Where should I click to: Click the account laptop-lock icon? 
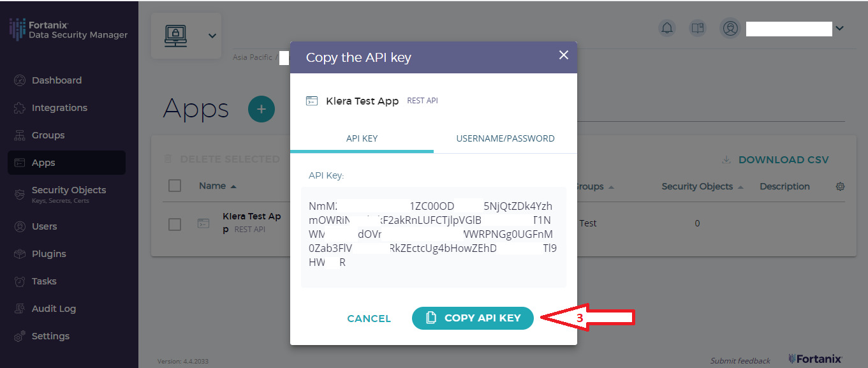coord(175,36)
